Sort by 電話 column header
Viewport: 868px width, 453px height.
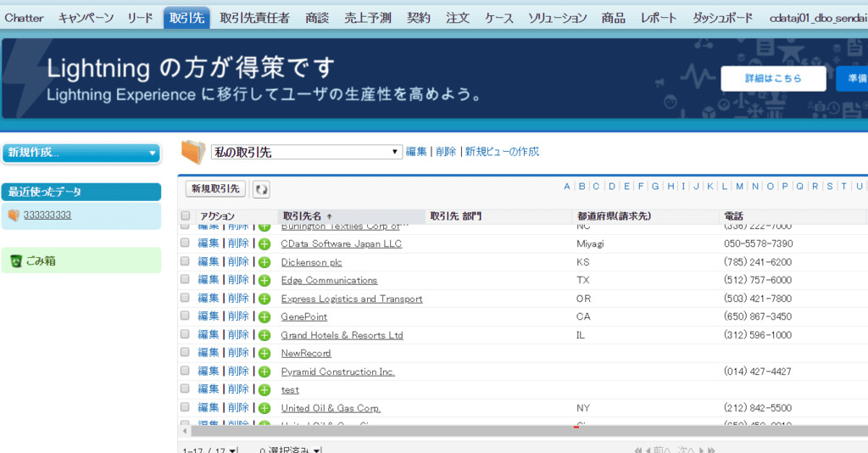pos(733,216)
